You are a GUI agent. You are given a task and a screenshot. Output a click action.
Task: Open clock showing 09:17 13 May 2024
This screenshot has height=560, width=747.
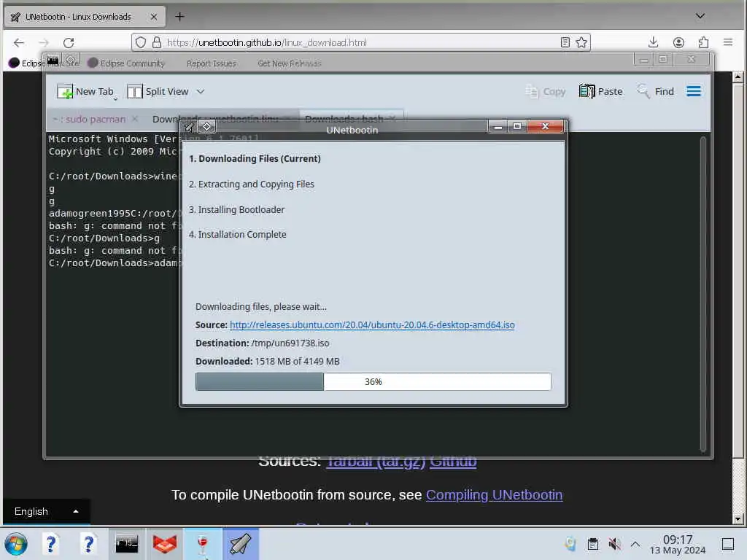[x=678, y=544]
